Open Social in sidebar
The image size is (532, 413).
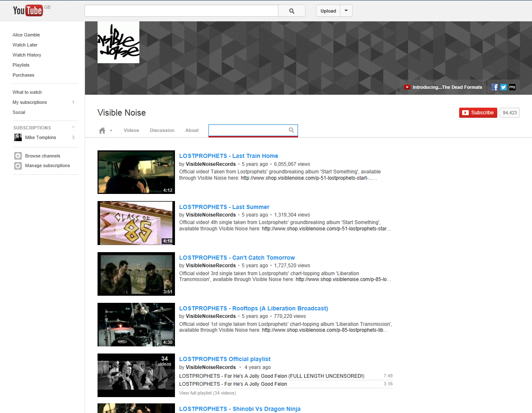pyautogui.click(x=19, y=112)
